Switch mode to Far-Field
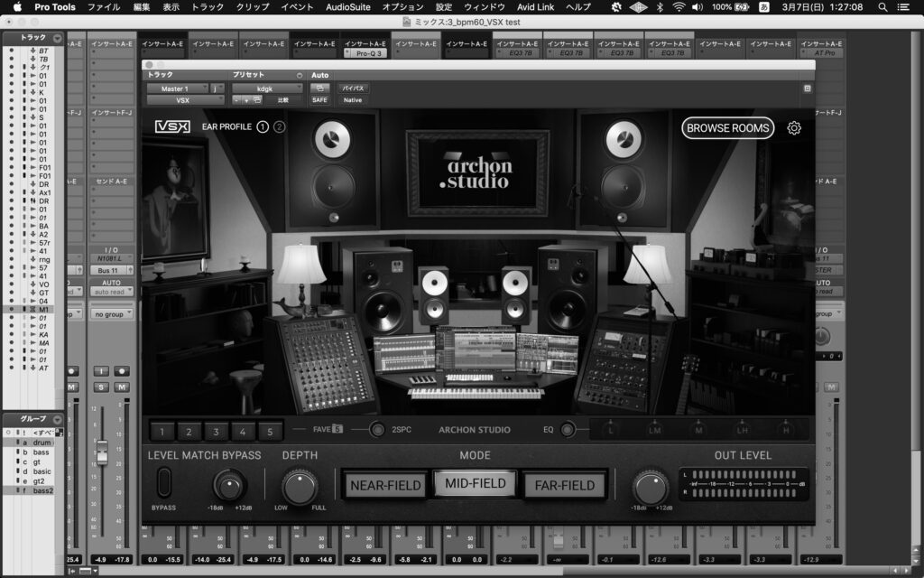The image size is (924, 578). coord(565,485)
